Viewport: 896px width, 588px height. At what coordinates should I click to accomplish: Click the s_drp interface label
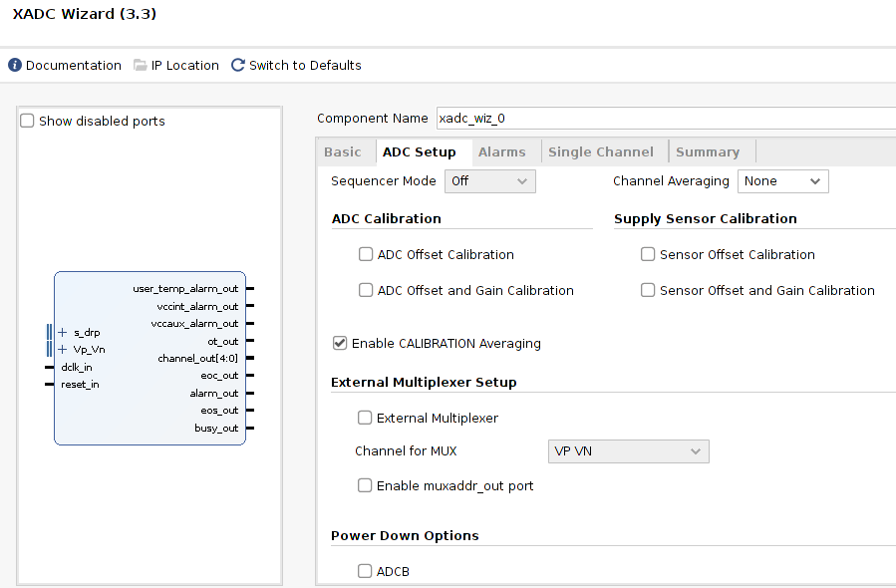(87, 333)
